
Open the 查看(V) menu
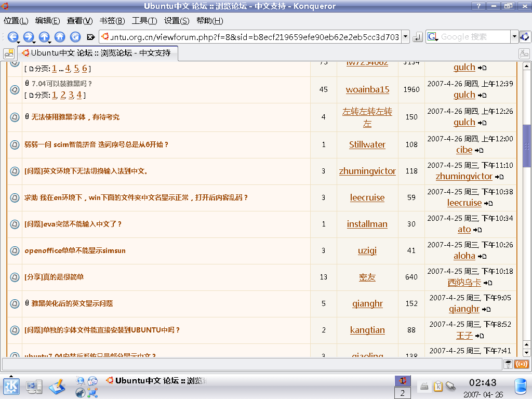[79, 21]
